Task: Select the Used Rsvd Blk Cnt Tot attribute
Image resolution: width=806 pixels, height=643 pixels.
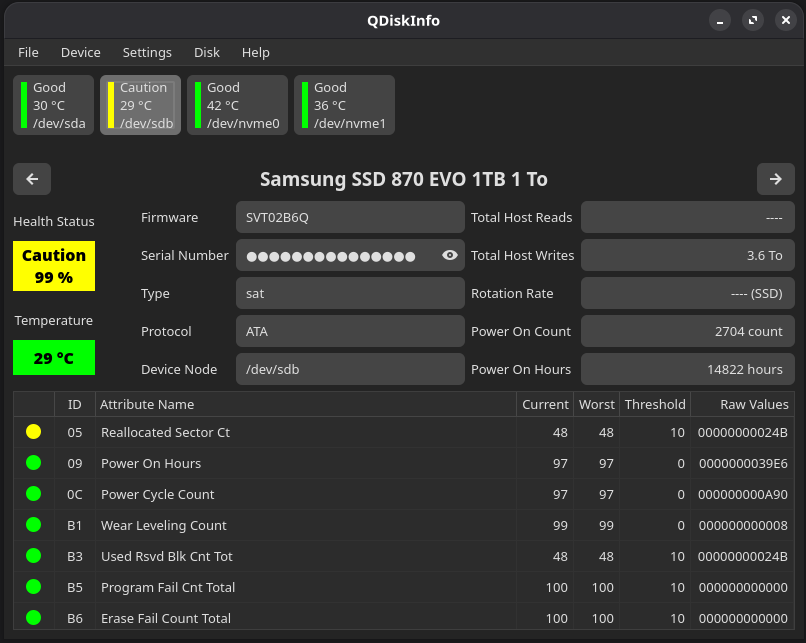Action: pyautogui.click(x=167, y=556)
